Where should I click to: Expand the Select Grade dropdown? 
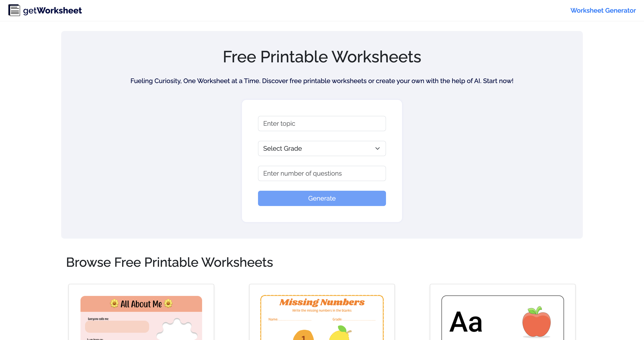[x=322, y=148]
